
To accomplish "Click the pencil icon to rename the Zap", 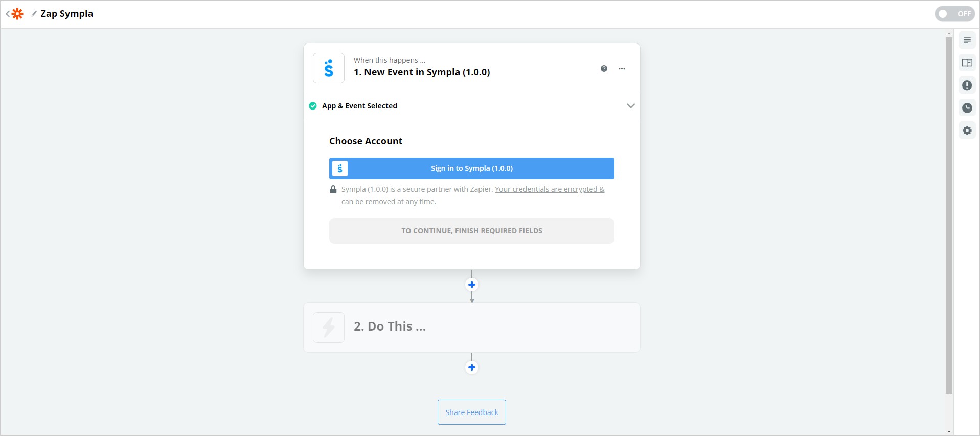I will [34, 14].
